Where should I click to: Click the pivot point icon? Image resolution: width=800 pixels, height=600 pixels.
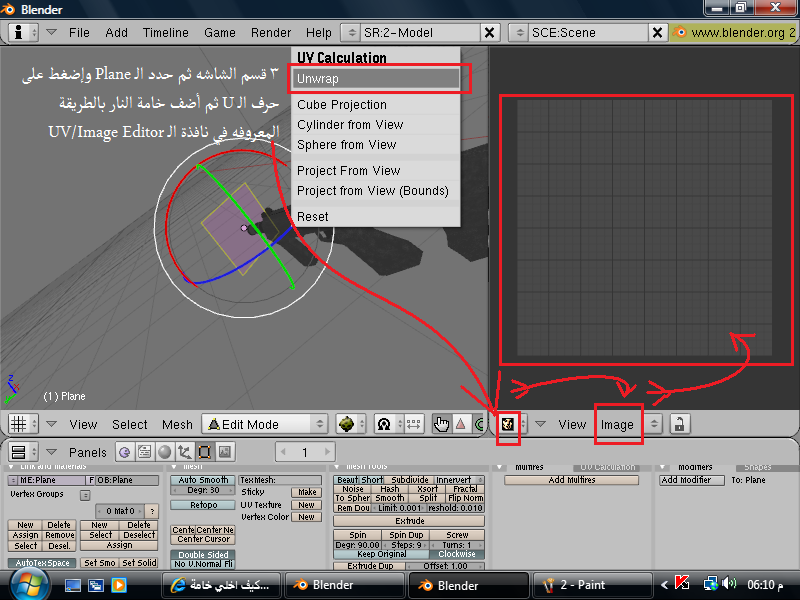384,424
